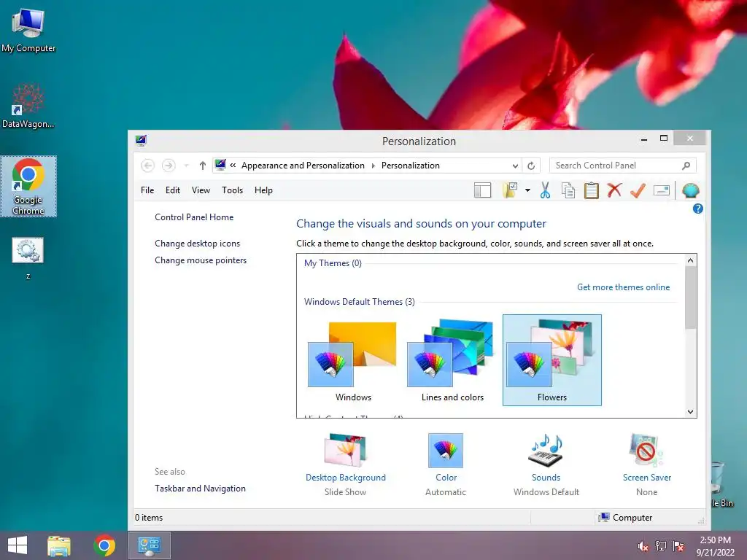Go up one level with Up arrow
This screenshot has width=747, height=560.
pyautogui.click(x=203, y=166)
